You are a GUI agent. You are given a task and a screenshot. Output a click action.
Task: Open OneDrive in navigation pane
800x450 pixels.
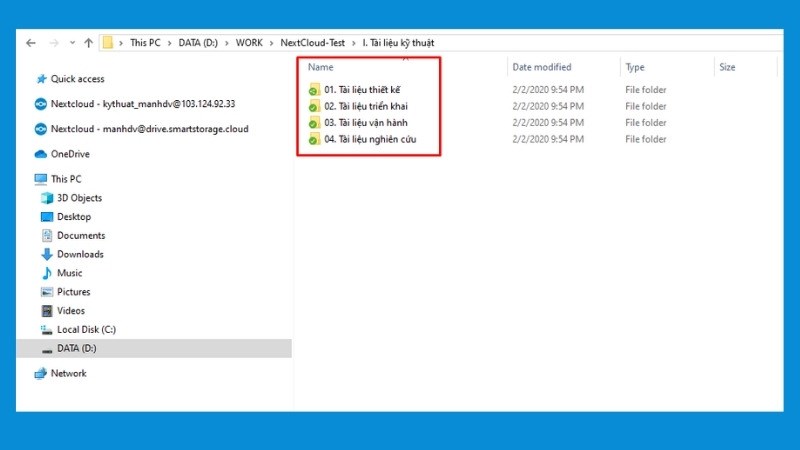70,154
